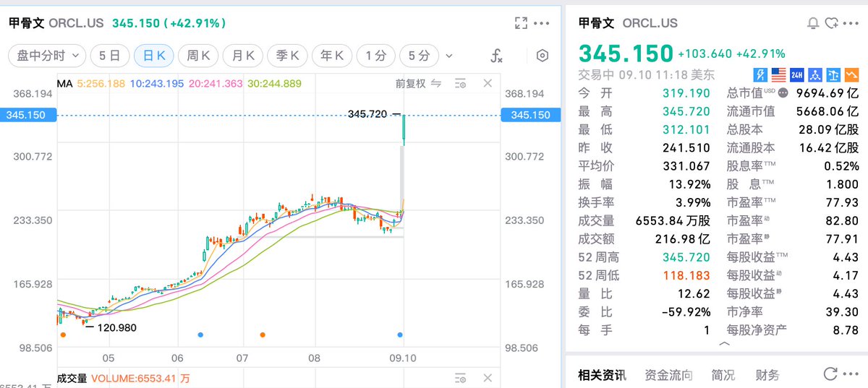The height and width of the screenshot is (388, 868).
Task: Click the MA 5:256.188 indicator value
Action: 101,84
